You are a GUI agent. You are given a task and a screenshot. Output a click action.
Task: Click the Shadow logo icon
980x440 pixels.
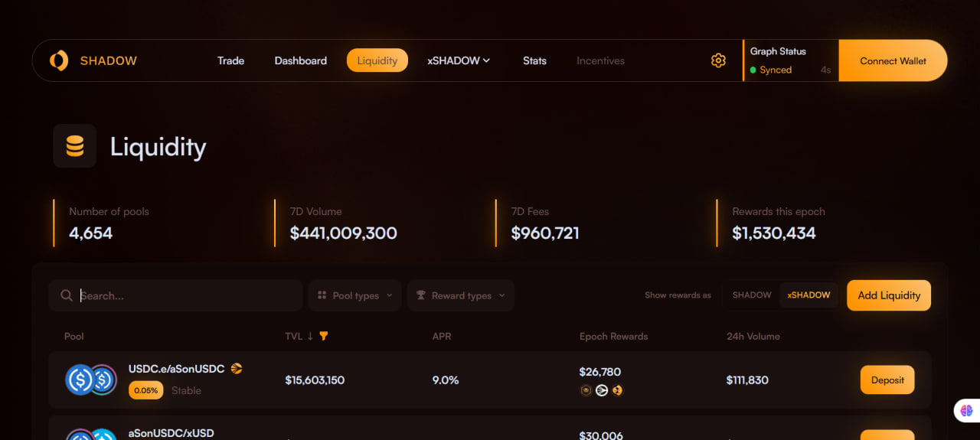(58, 60)
